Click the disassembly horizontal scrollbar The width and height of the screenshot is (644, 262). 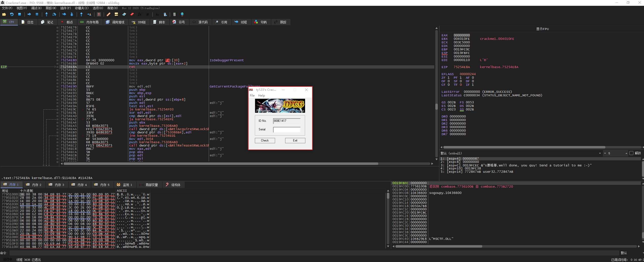(x=221, y=164)
